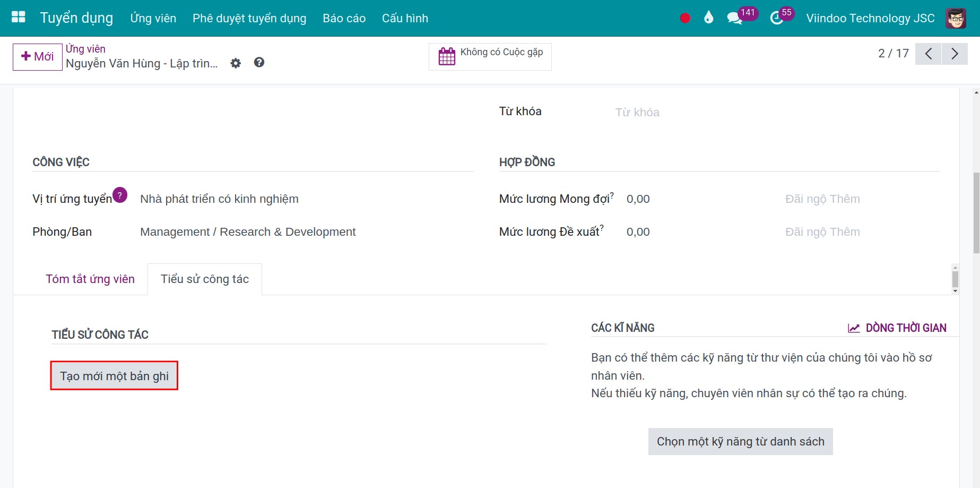Go to the previous applicant record
Screen dimensions: 980x488
[928, 54]
